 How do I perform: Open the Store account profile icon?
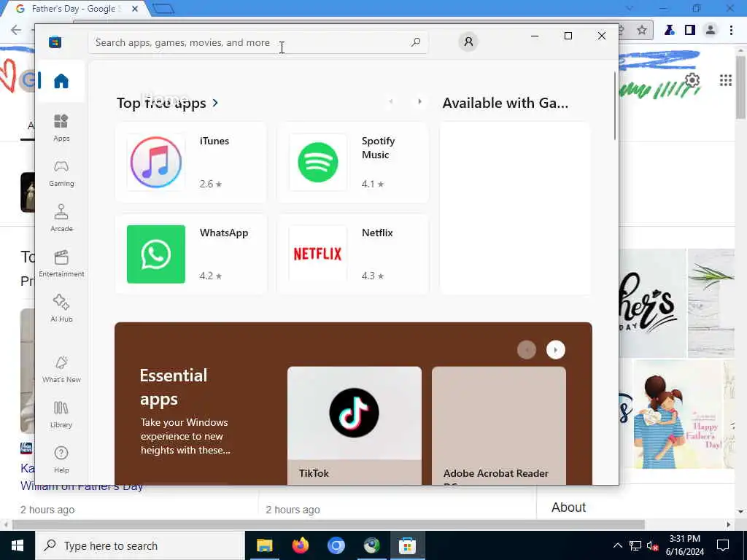(468, 42)
